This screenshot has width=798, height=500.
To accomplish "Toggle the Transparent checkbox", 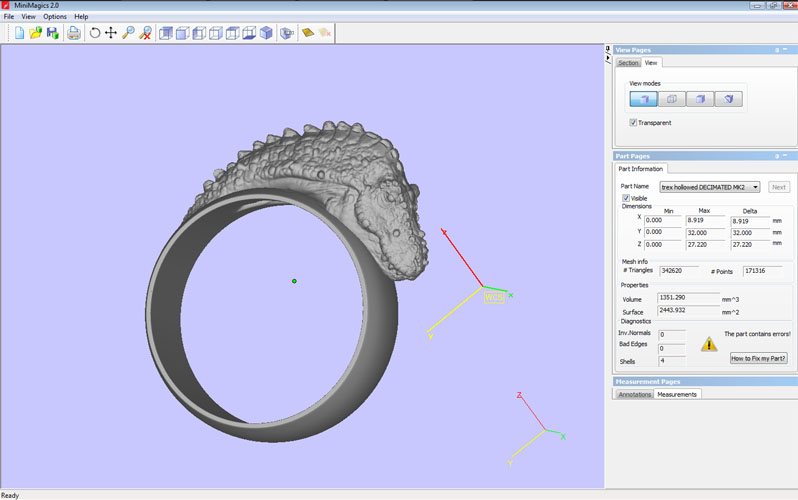I will tap(633, 123).
